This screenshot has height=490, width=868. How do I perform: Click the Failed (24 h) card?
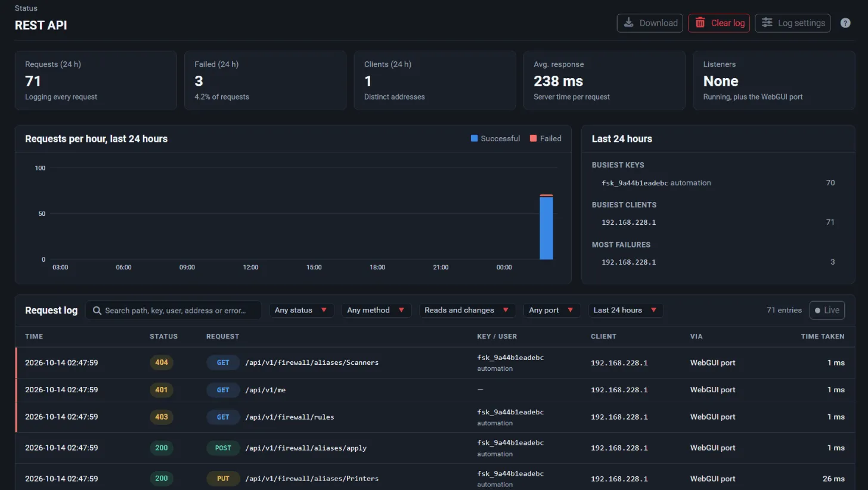point(265,80)
